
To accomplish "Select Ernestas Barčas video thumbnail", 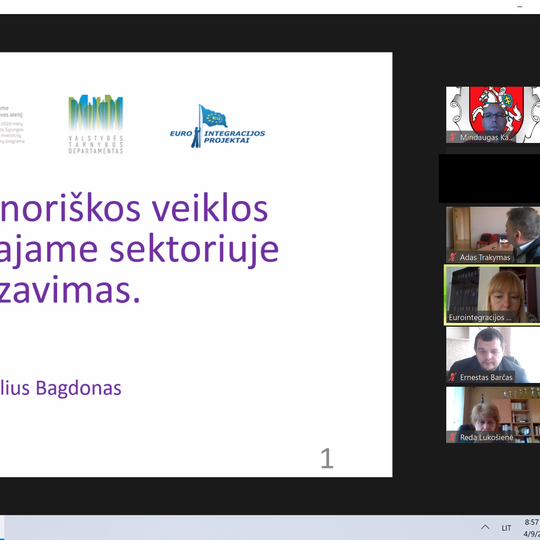I will 493,355.
